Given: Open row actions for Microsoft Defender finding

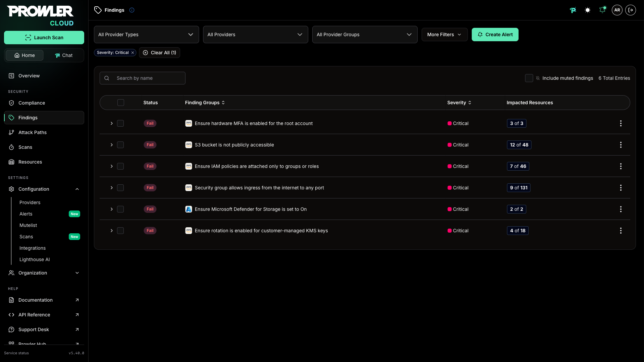Looking at the screenshot, I should pyautogui.click(x=621, y=209).
